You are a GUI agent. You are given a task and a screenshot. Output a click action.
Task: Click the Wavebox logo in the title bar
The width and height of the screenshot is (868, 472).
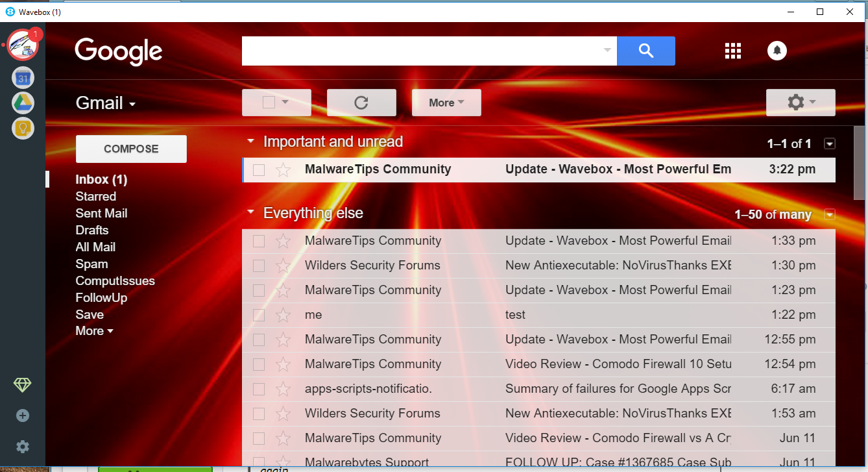pos(10,12)
